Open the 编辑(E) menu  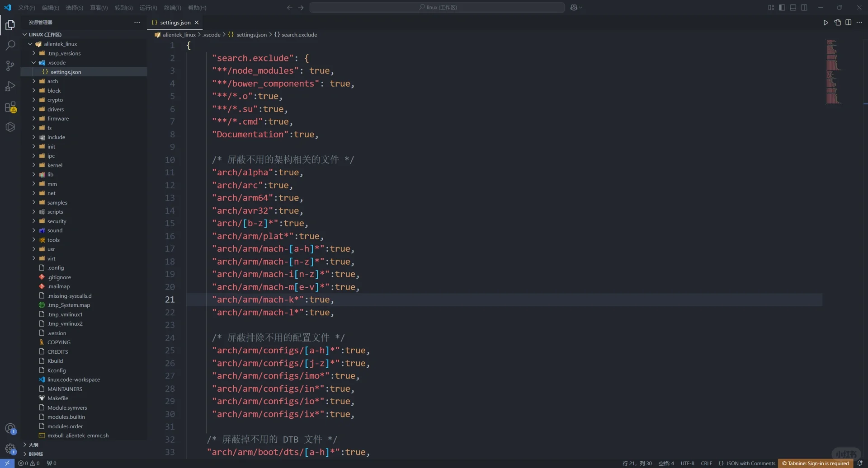coord(51,8)
